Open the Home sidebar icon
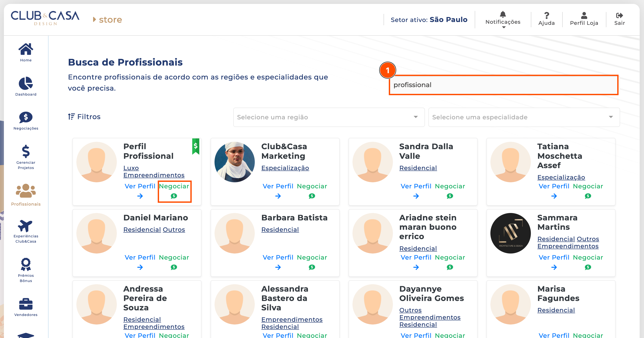The width and height of the screenshot is (644, 338). 26,49
